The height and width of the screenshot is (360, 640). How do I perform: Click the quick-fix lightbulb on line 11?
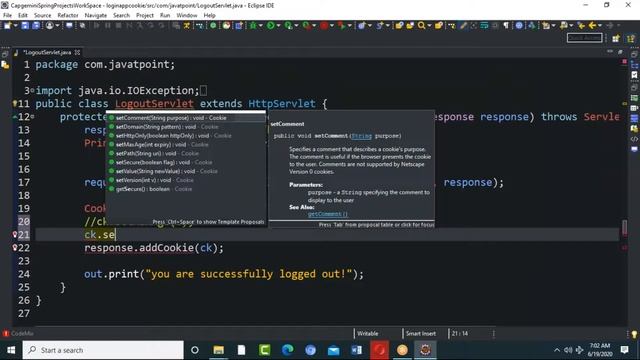(15, 103)
